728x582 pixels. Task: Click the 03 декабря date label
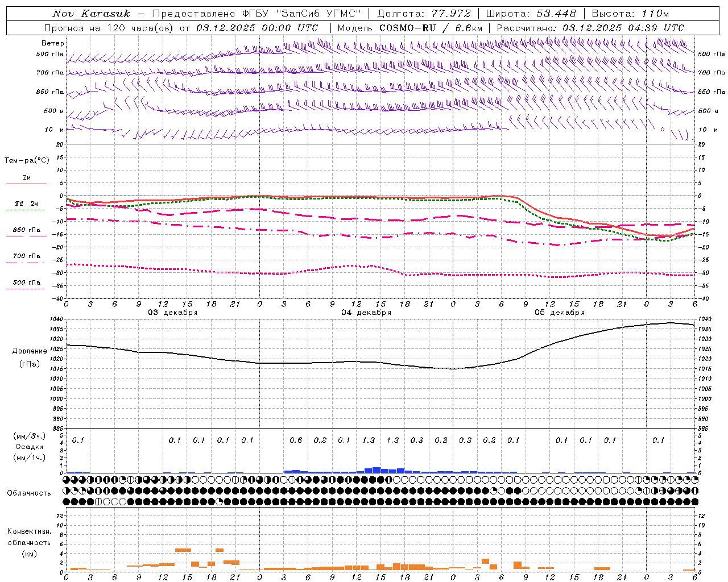click(x=173, y=313)
